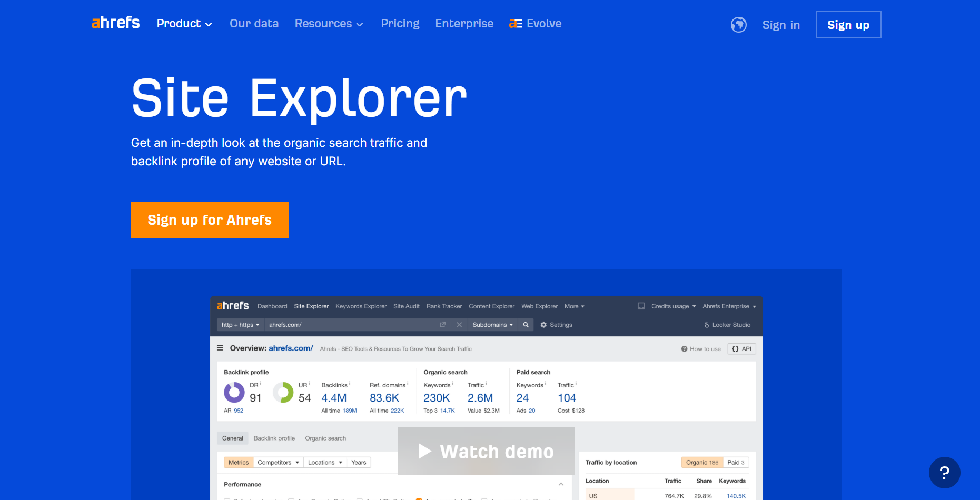The width and height of the screenshot is (980, 500).
Task: Expand the Product menu
Action: (x=184, y=24)
